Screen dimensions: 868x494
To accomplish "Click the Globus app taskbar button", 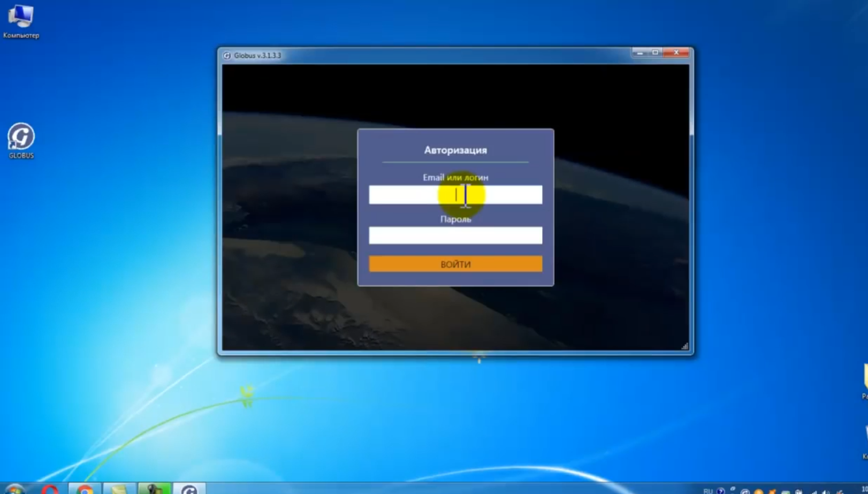I will click(x=189, y=489).
